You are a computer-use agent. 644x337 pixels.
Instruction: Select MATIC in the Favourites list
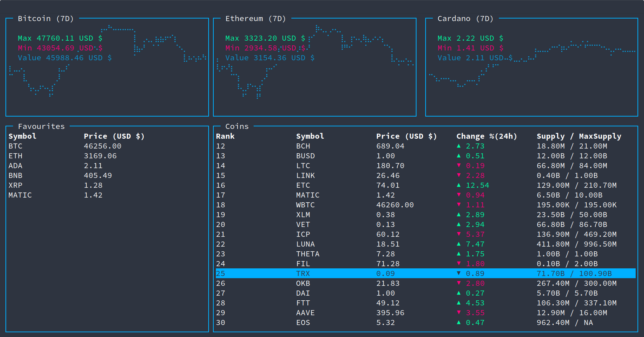pyautogui.click(x=20, y=195)
